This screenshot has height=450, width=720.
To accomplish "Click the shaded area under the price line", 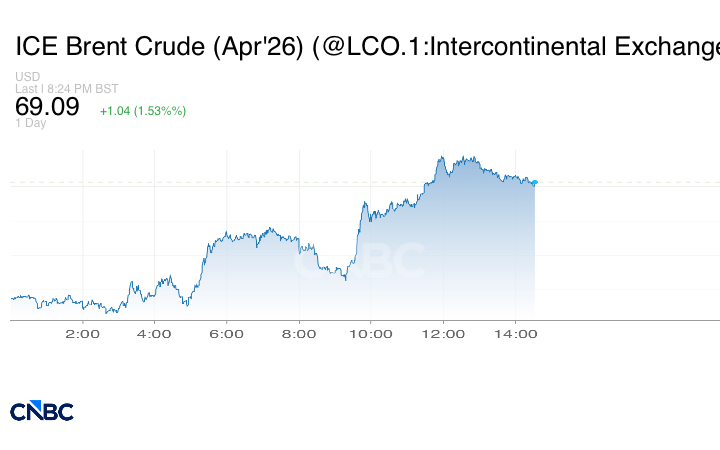I will click(450, 260).
